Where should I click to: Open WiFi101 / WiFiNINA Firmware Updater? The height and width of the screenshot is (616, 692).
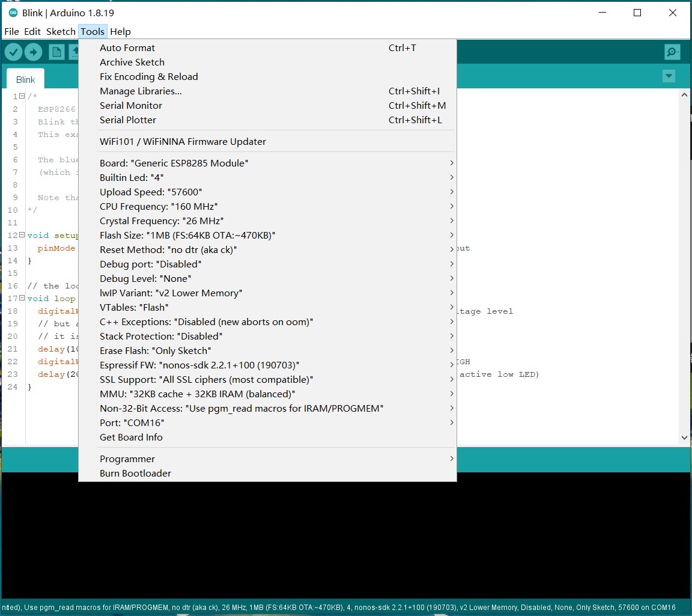(x=267, y=141)
